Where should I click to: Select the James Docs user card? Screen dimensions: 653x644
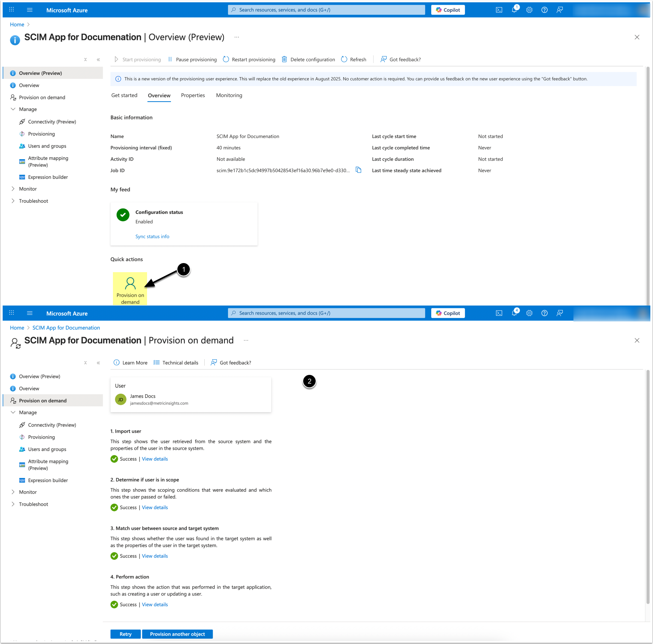191,395
